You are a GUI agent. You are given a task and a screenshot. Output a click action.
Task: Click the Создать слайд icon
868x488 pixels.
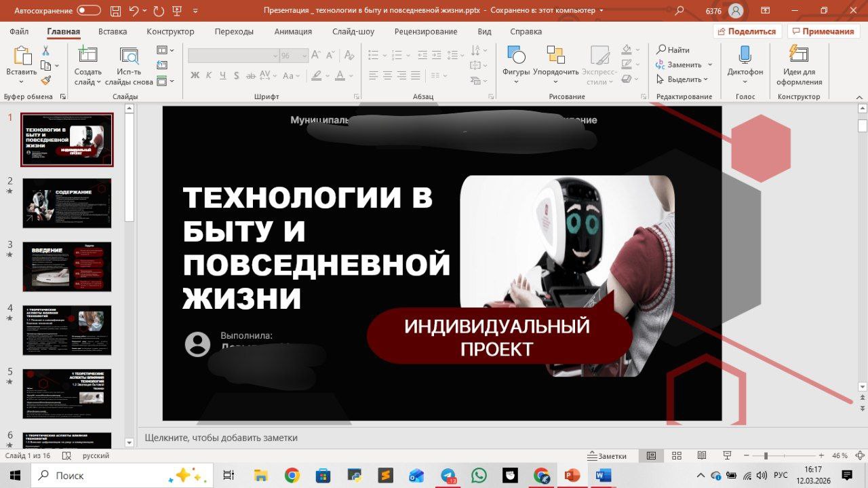pos(87,56)
